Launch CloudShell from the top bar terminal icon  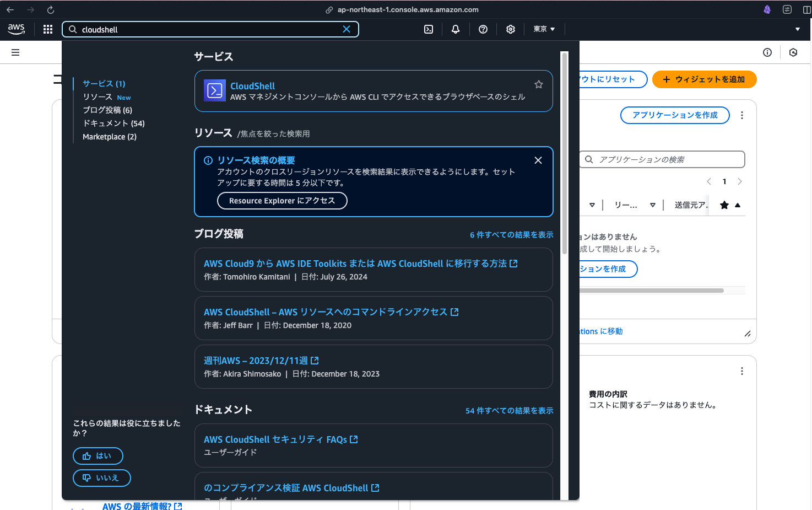click(429, 29)
